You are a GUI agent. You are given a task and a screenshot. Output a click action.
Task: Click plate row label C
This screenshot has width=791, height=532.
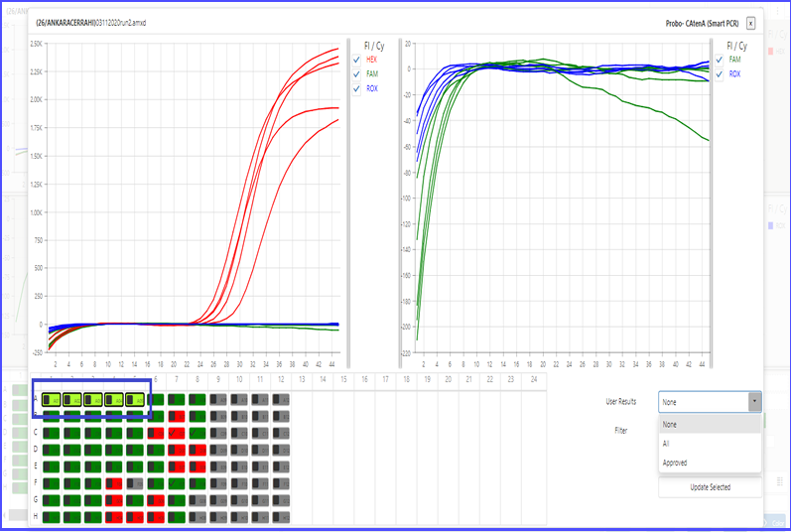37,433
